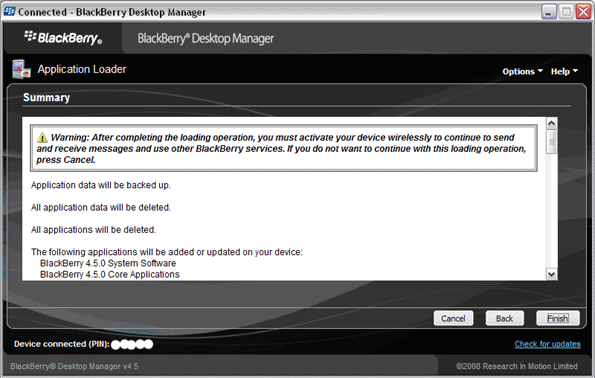Follow the Check for updates link
The height and width of the screenshot is (378, 595).
click(x=547, y=344)
